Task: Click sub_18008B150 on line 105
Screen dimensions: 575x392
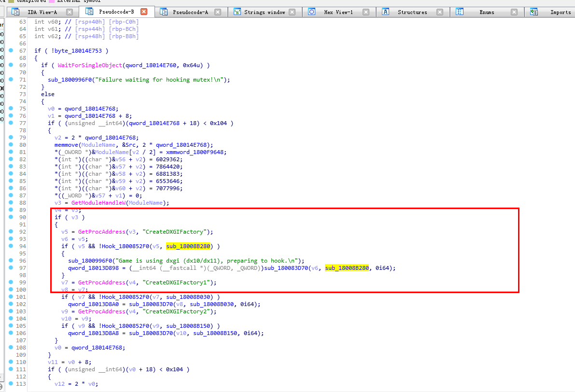Action: click(188, 326)
